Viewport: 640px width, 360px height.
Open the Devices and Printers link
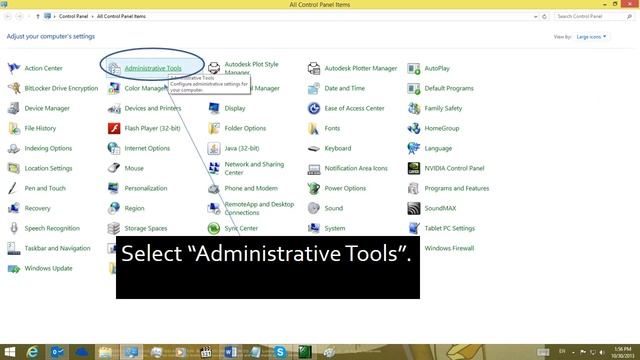(x=153, y=108)
